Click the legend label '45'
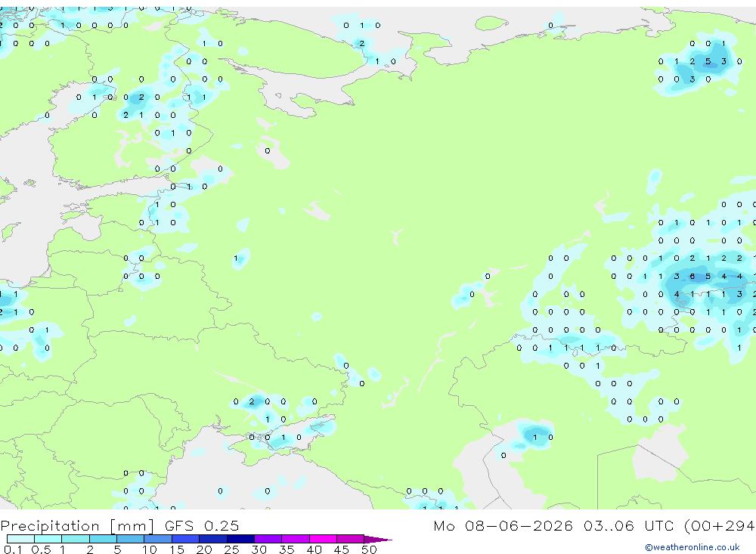Image resolution: width=756 pixels, height=554 pixels. click(x=342, y=549)
